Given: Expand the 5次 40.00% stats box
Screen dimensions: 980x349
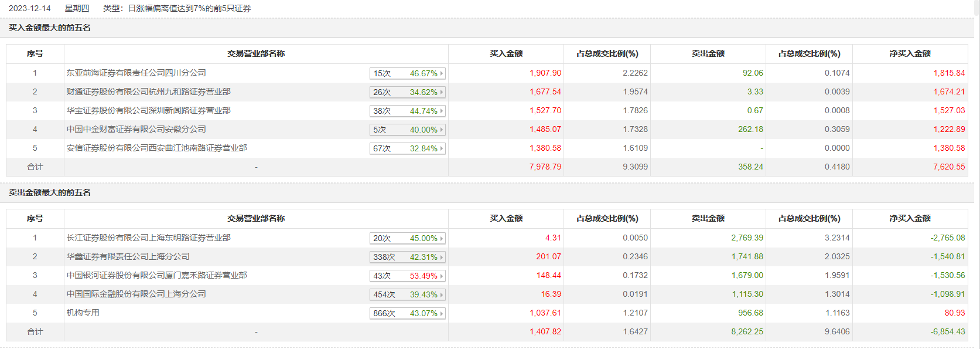Looking at the screenshot, I should click(408, 130).
